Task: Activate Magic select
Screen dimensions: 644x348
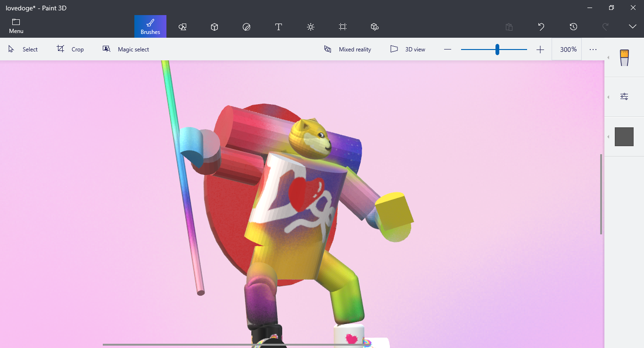Action: (126, 49)
